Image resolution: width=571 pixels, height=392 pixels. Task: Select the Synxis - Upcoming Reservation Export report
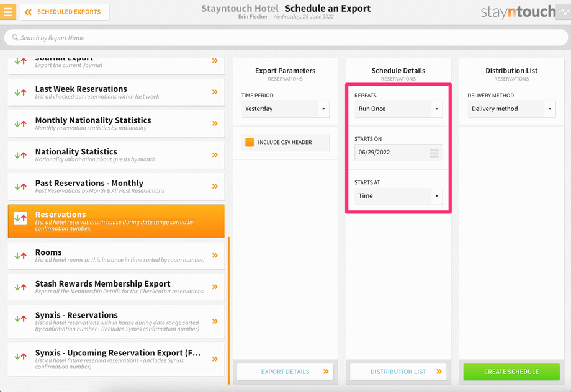pos(116,359)
